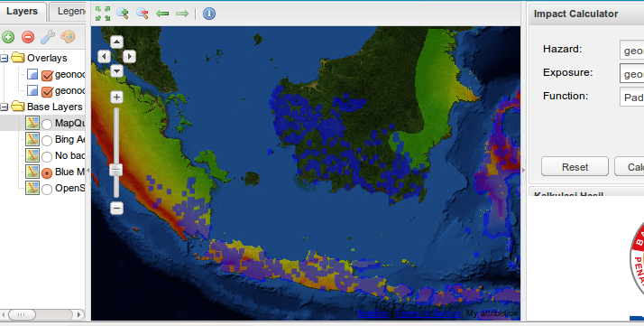Click the second geonode overlay layer icon
Viewport: 644px width, 326px height.
pyautogui.click(x=32, y=90)
